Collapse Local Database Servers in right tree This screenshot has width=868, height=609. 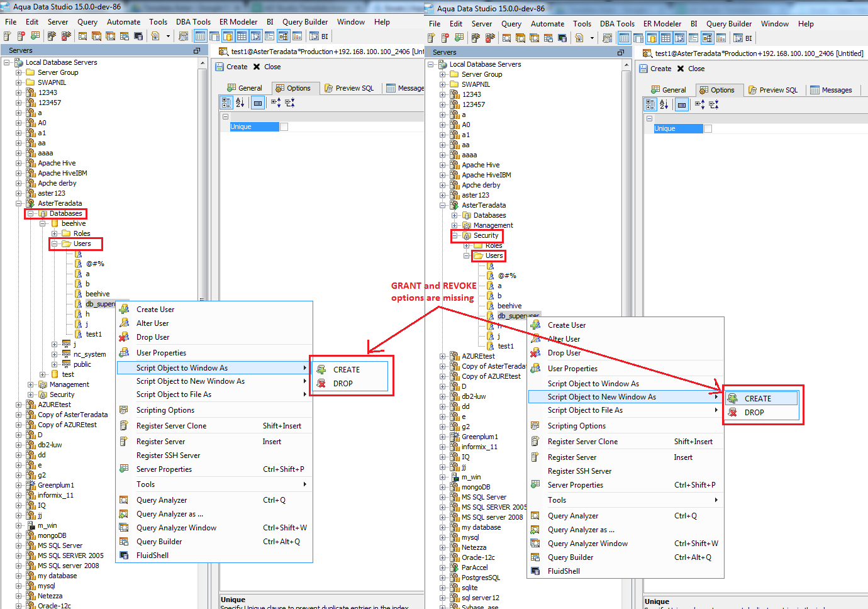(430, 64)
